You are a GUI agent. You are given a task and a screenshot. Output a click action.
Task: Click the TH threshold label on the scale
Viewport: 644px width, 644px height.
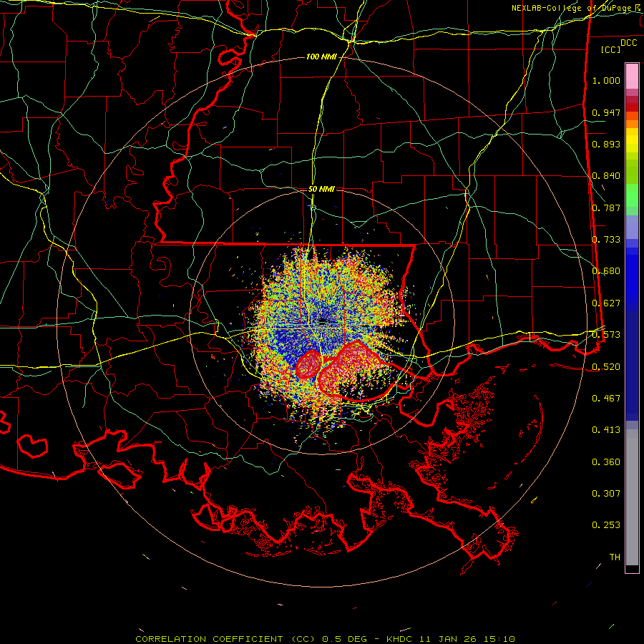point(615,557)
